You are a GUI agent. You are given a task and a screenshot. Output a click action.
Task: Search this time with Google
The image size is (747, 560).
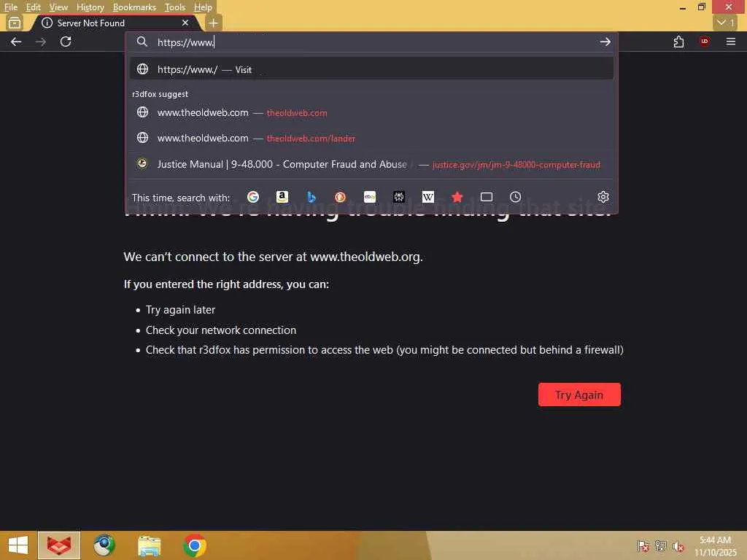(253, 197)
